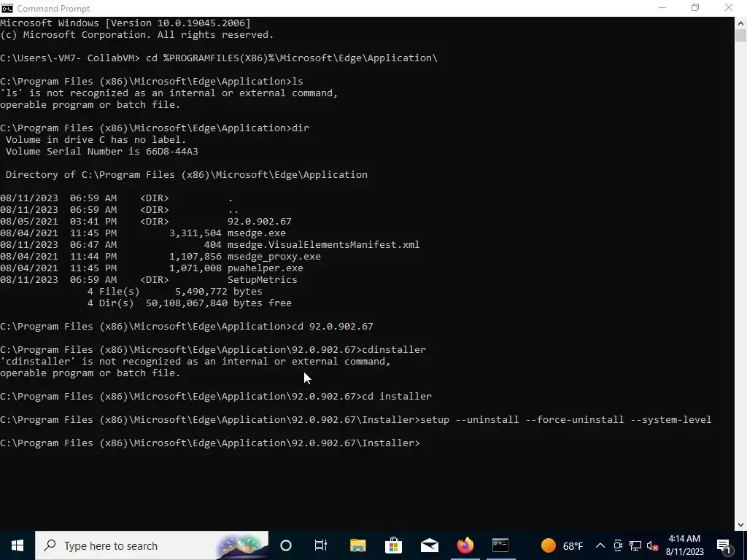Click 'msedge.VisualElementsManifest.xml' in listing
This screenshot has height=560, width=747.
(x=323, y=245)
